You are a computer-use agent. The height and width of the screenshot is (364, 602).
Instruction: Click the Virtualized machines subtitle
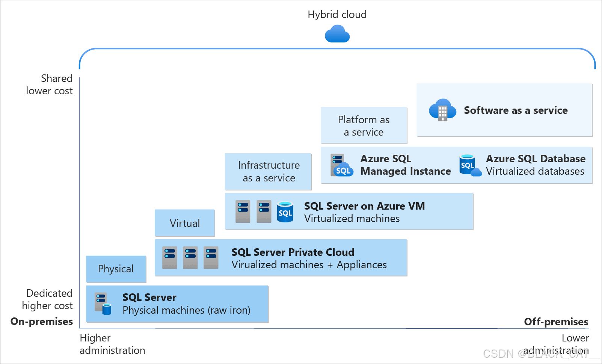point(352,219)
